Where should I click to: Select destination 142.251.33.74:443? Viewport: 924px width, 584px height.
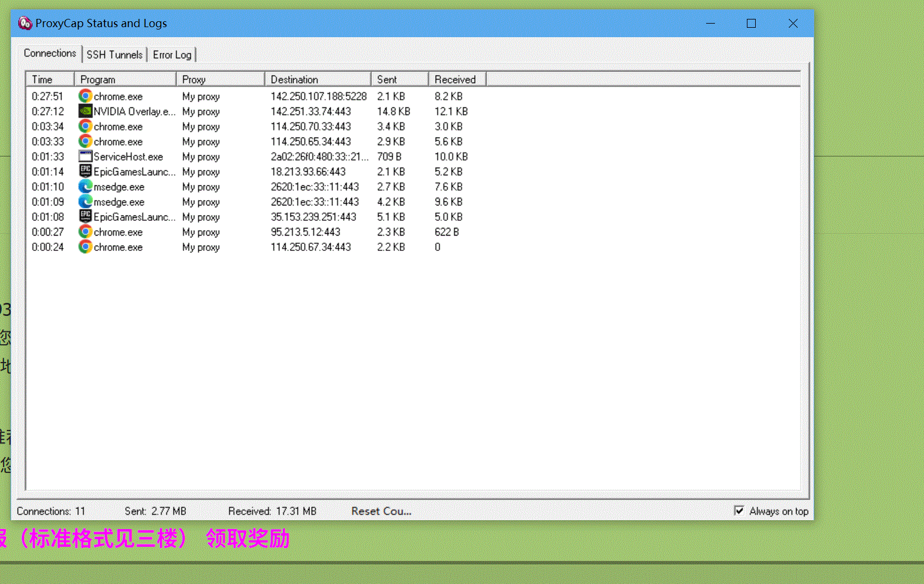[x=311, y=111]
